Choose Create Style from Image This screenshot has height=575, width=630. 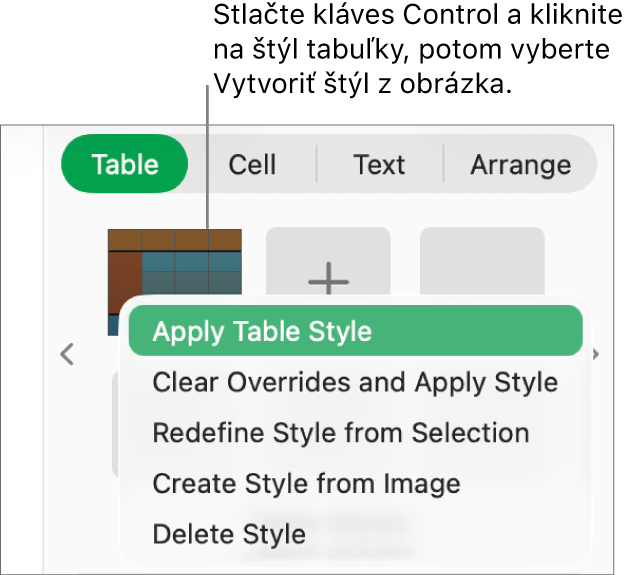click(306, 484)
